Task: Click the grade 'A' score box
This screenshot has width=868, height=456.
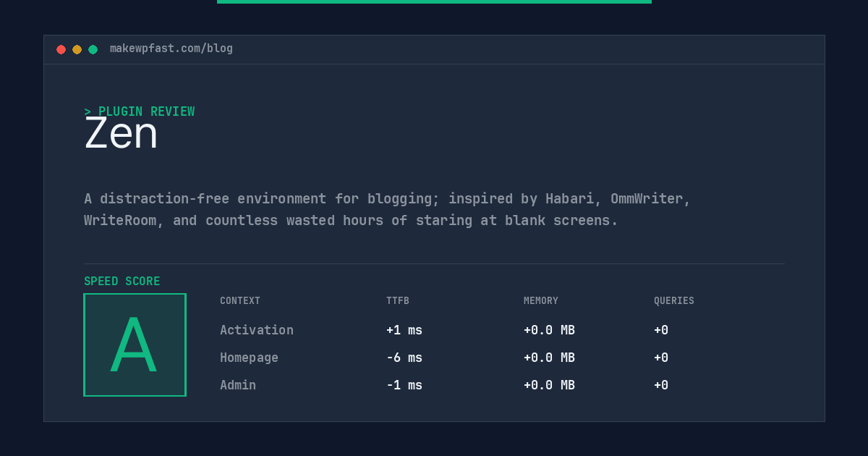Action: click(x=135, y=345)
